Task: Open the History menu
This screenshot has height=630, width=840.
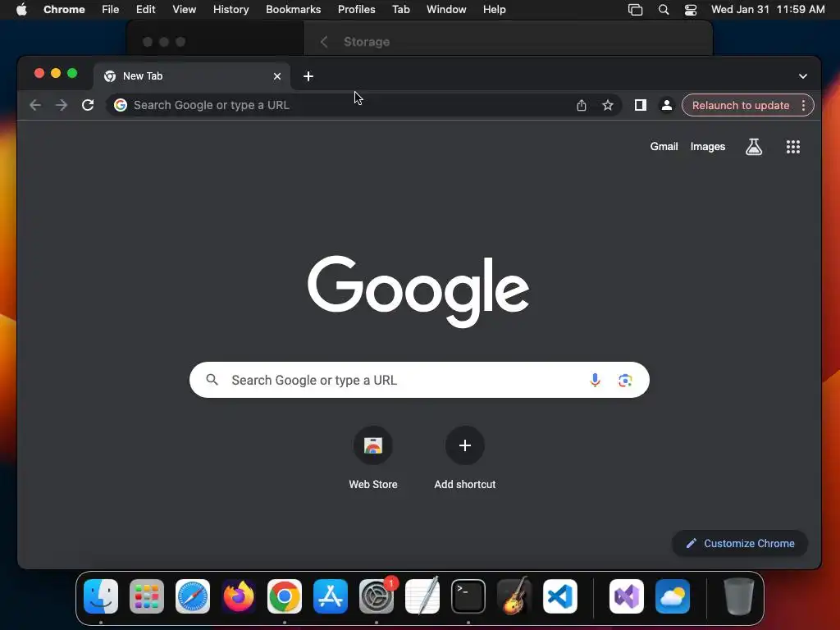Action: click(x=231, y=9)
